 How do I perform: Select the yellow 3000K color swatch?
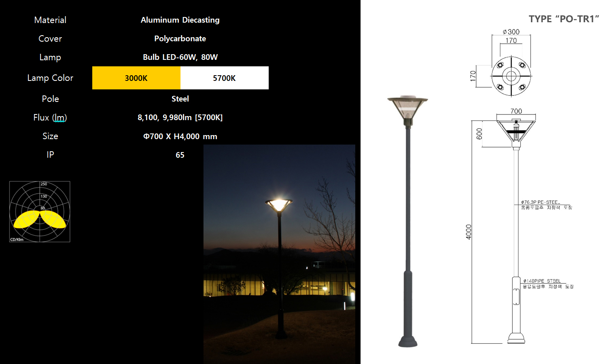coord(136,78)
